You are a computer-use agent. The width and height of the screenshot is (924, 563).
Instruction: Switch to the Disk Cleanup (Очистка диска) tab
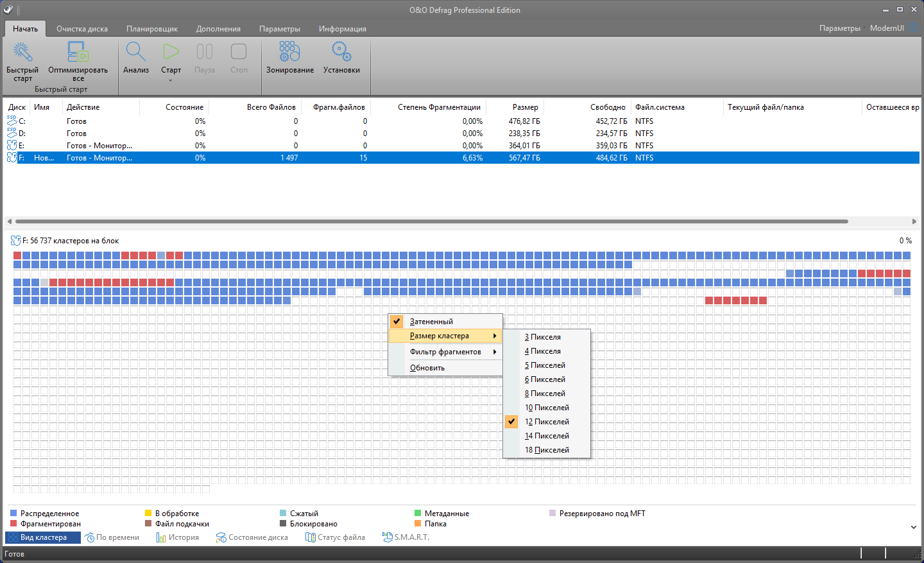click(x=82, y=29)
